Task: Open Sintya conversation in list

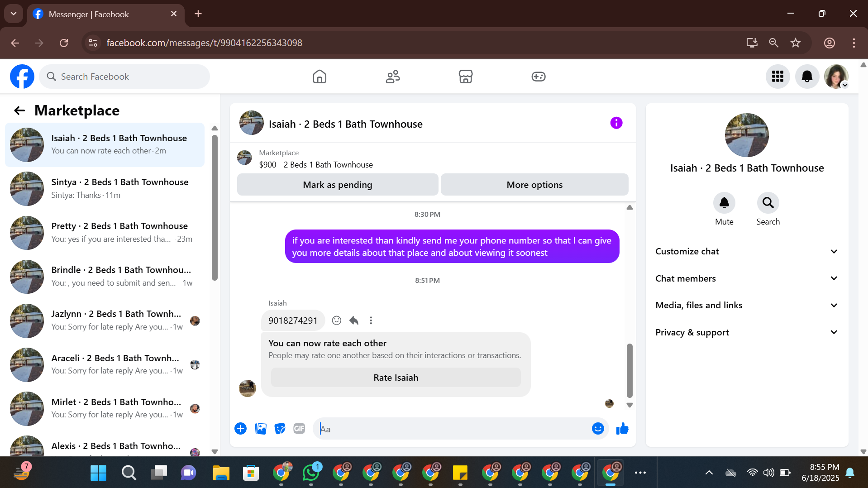Action: pyautogui.click(x=105, y=189)
